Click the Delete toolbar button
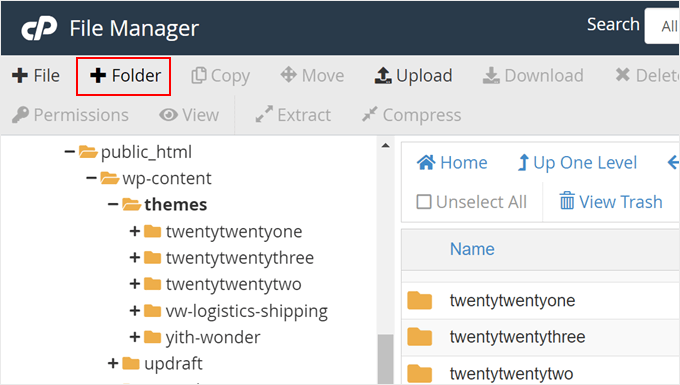This screenshot has height=385, width=680. tap(647, 75)
